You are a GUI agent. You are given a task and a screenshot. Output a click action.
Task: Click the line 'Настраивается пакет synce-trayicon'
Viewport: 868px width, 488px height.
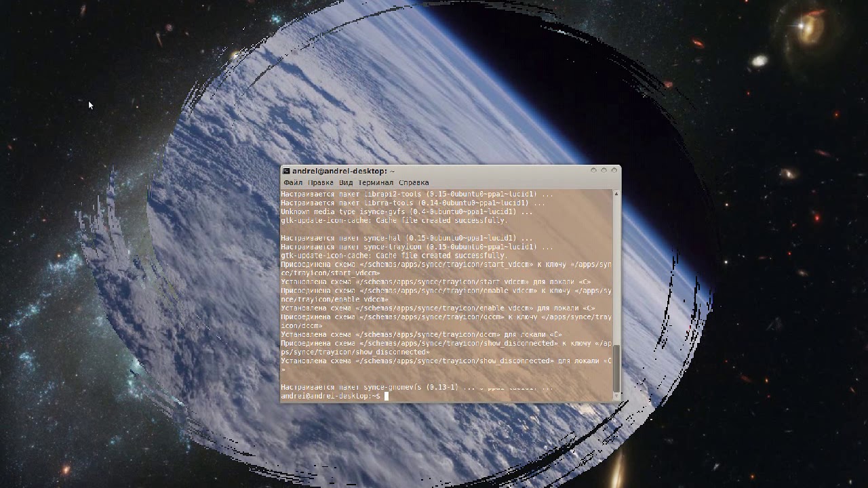click(417, 247)
